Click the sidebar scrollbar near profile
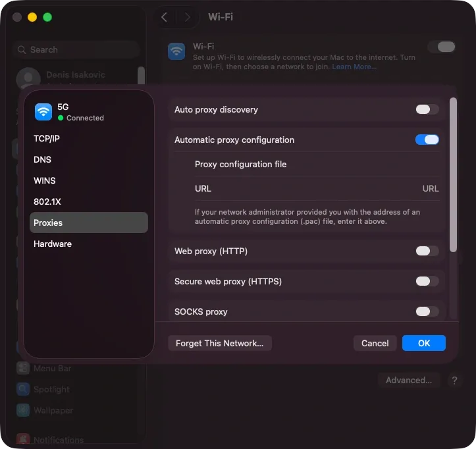The width and height of the screenshot is (476, 449). point(141,75)
